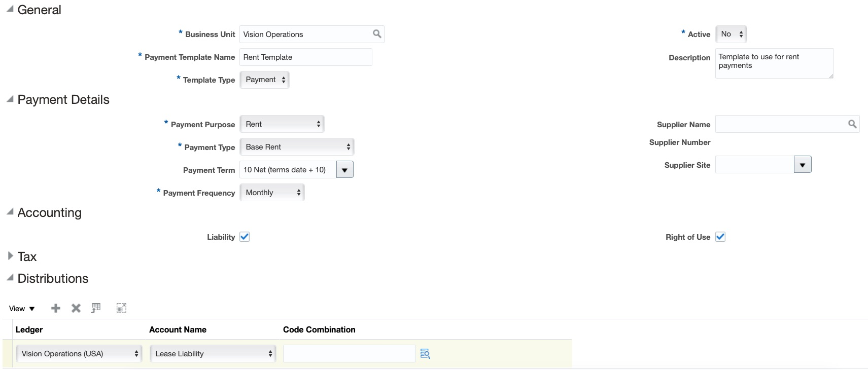
Task: Uncheck the Liability checkbox
Action: click(245, 237)
